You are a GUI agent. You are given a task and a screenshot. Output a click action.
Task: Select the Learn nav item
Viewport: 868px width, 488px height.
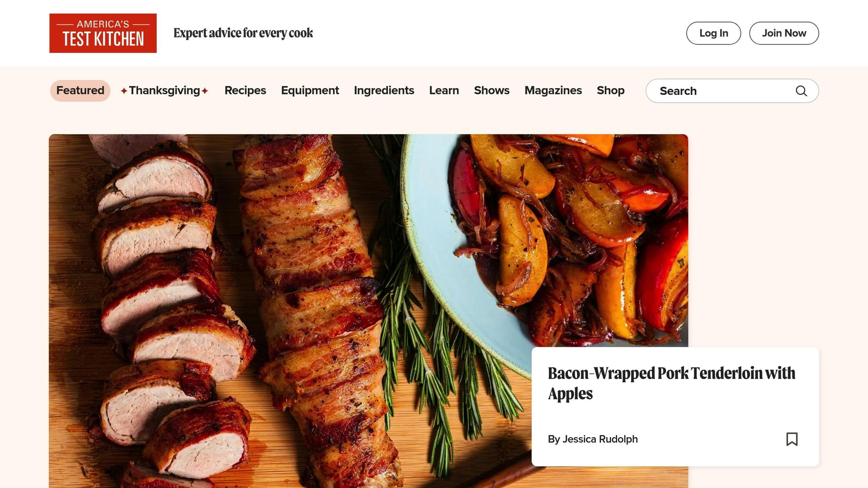pyautogui.click(x=444, y=91)
